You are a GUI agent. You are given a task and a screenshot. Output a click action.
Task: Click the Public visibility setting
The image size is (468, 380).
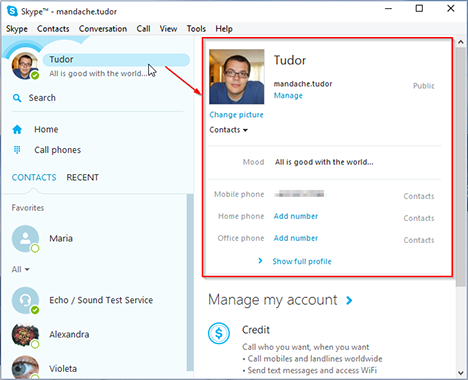pos(424,86)
